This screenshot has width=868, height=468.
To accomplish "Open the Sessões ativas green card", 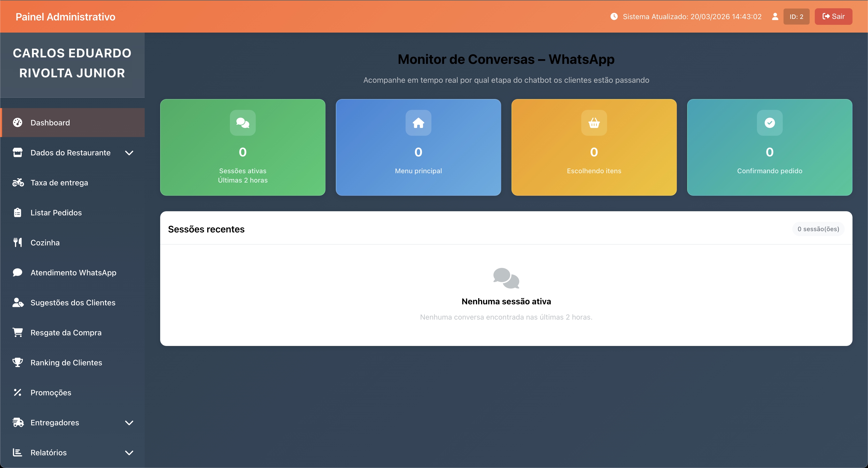I will [x=243, y=147].
